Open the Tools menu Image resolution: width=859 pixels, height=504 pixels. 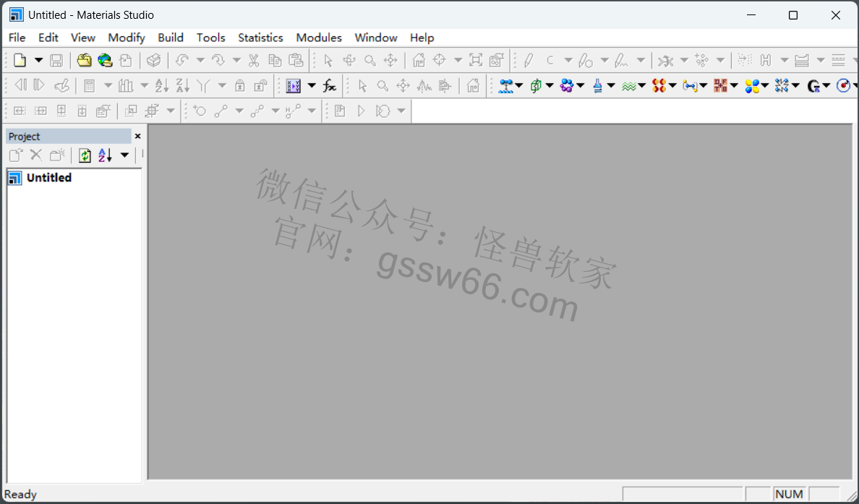(x=211, y=38)
